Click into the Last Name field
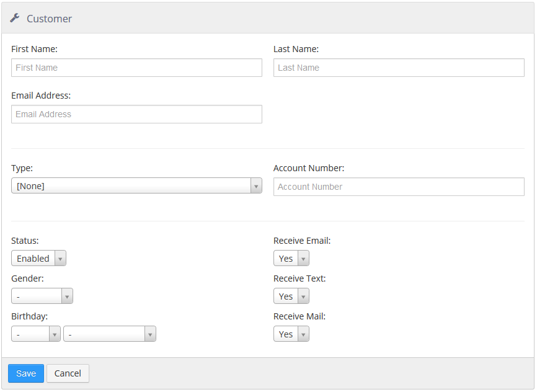Image resolution: width=537 pixels, height=392 pixels. click(399, 68)
